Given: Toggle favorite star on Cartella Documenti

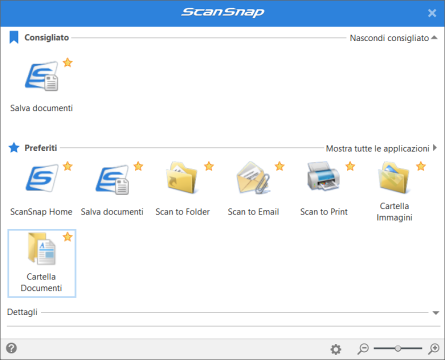Looking at the screenshot, I should [x=68, y=237].
